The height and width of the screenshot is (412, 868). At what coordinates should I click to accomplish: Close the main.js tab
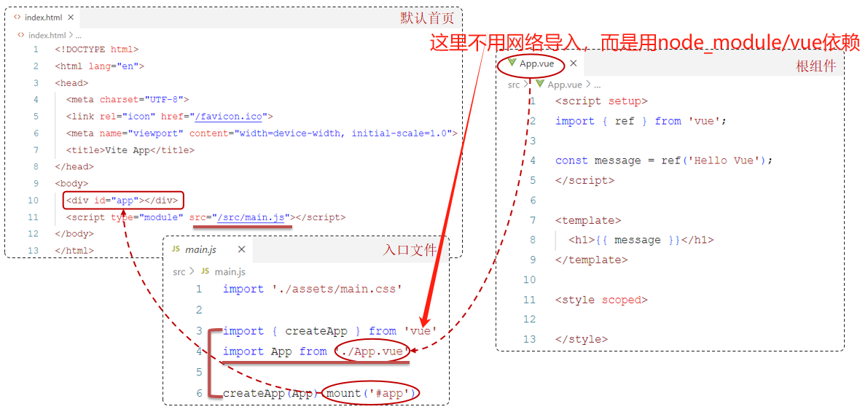[241, 249]
